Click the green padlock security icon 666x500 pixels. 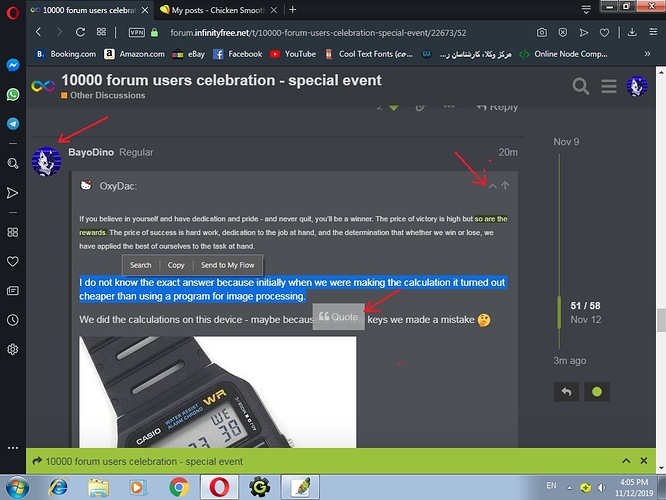tap(155, 32)
